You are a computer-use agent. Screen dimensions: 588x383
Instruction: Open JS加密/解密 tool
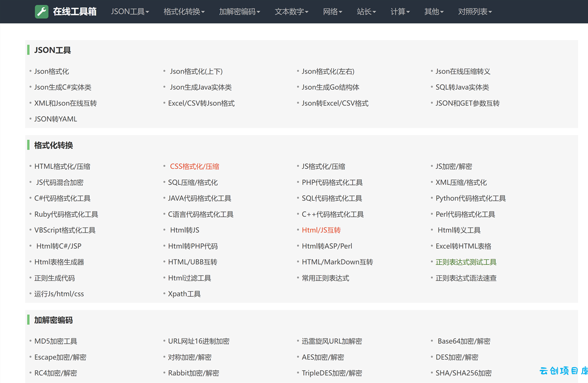tap(454, 167)
